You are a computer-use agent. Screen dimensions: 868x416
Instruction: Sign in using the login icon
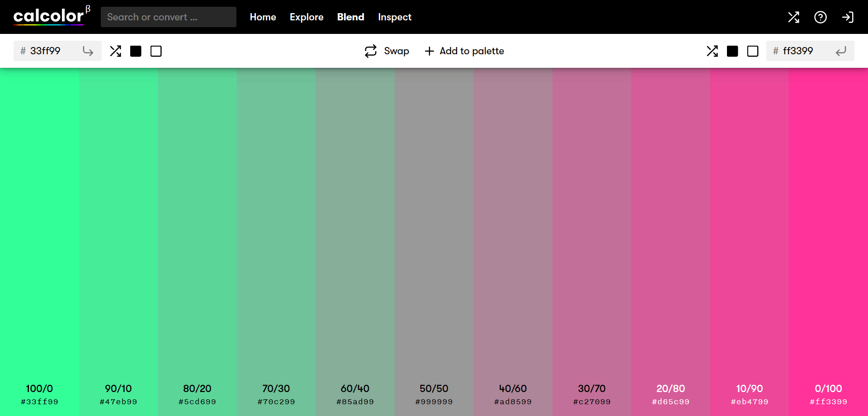point(848,17)
